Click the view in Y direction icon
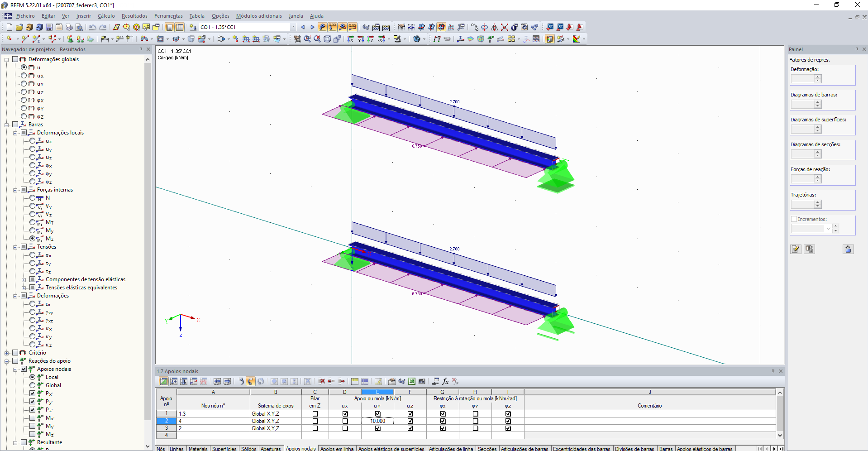868x451 pixels. (361, 39)
